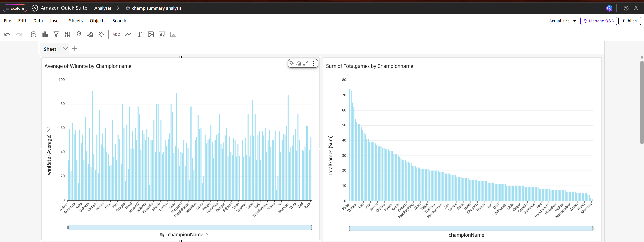
Task: Open the Sheets menu
Action: tap(76, 21)
